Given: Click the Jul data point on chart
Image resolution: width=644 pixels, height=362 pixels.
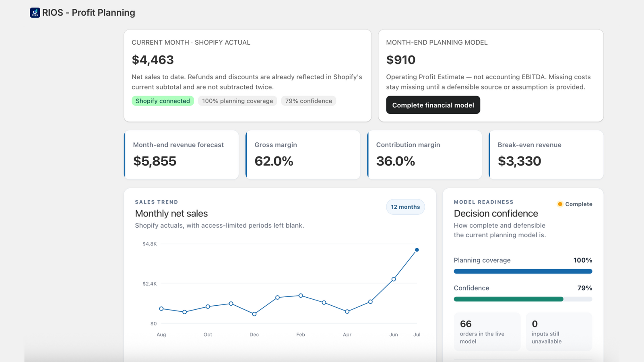Looking at the screenshot, I should point(417,250).
